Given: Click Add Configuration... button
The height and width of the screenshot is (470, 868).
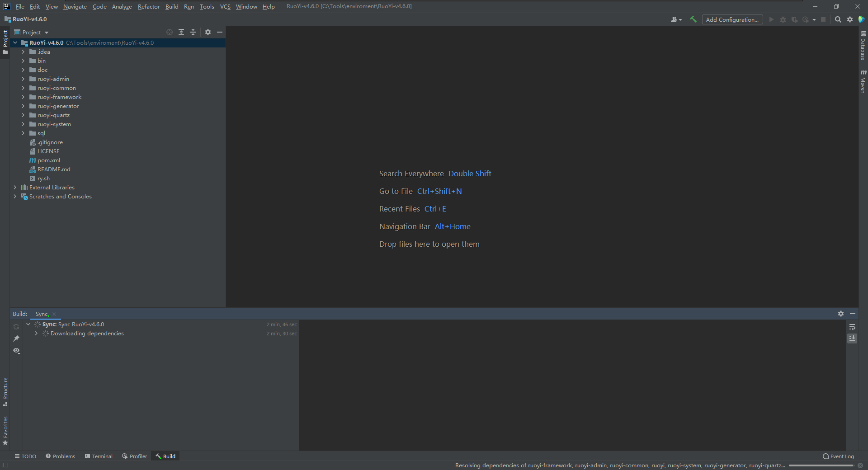Looking at the screenshot, I should click(732, 19).
